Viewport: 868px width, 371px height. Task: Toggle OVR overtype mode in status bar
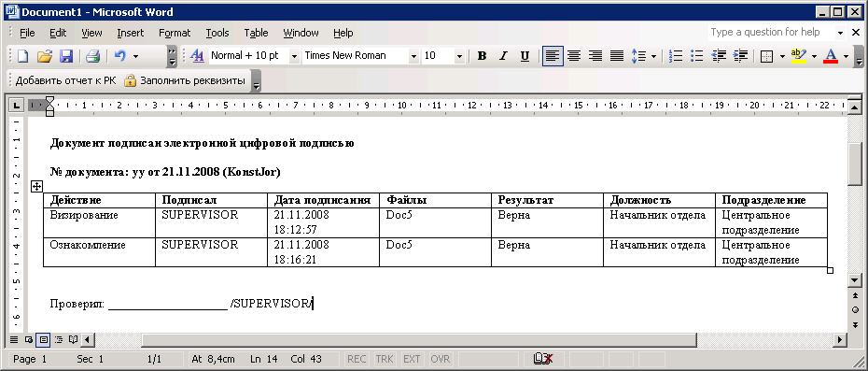441,359
